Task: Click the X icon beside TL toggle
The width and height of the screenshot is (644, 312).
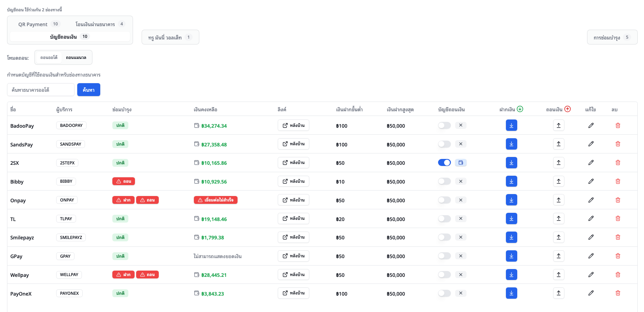Action: pyautogui.click(x=461, y=219)
